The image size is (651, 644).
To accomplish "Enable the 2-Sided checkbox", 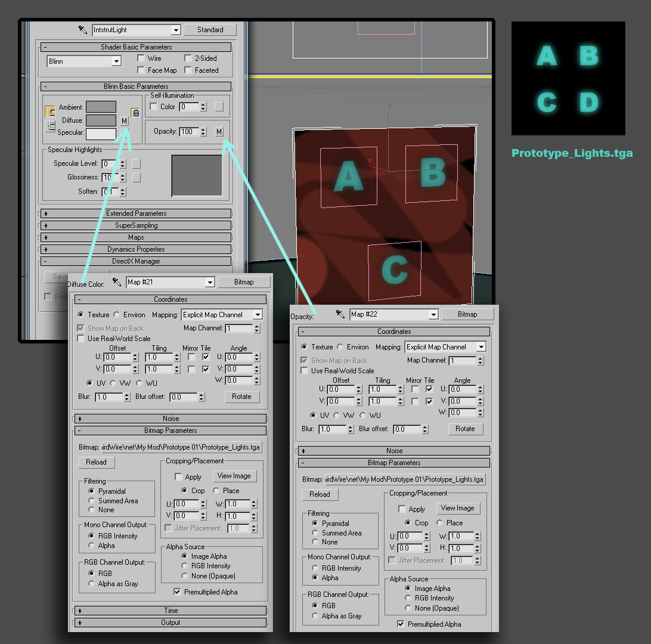I will 188,58.
